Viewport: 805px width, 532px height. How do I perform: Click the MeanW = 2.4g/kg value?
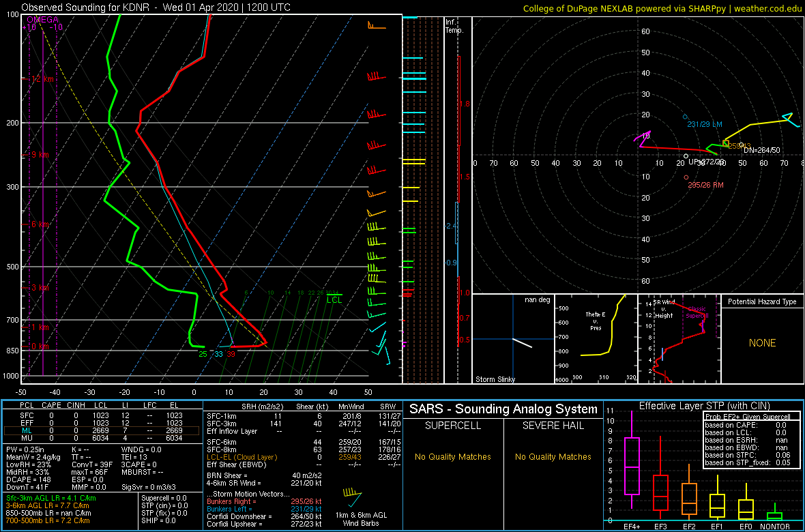click(34, 457)
